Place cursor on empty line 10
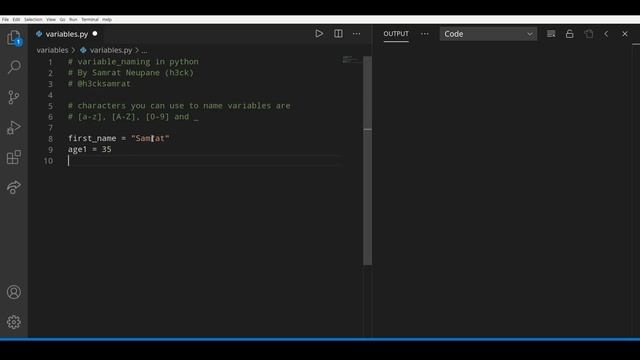Image resolution: width=640 pixels, height=360 pixels. click(x=204, y=161)
